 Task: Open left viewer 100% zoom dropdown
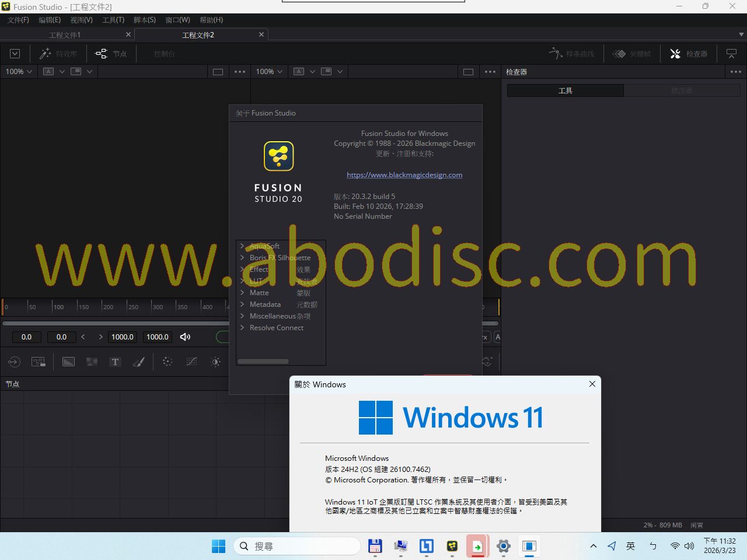[x=19, y=72]
